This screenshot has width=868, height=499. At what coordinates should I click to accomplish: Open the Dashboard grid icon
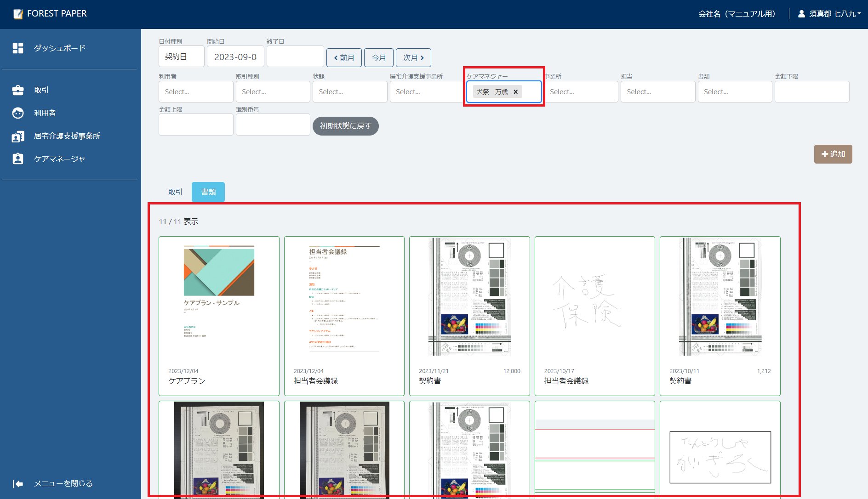point(18,48)
